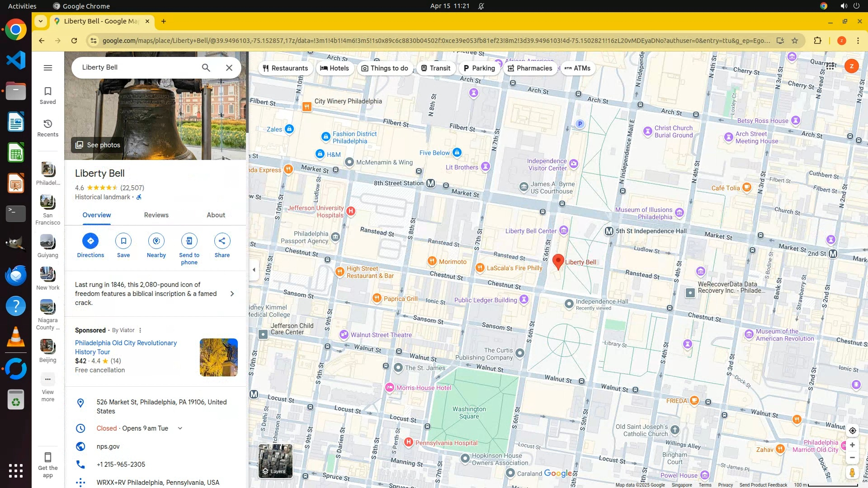Click the Directions icon button

(x=90, y=241)
